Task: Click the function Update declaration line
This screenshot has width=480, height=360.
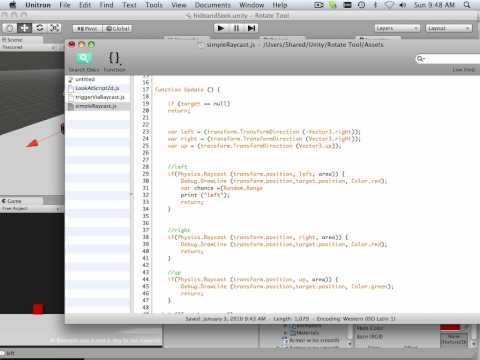Action: (188, 90)
